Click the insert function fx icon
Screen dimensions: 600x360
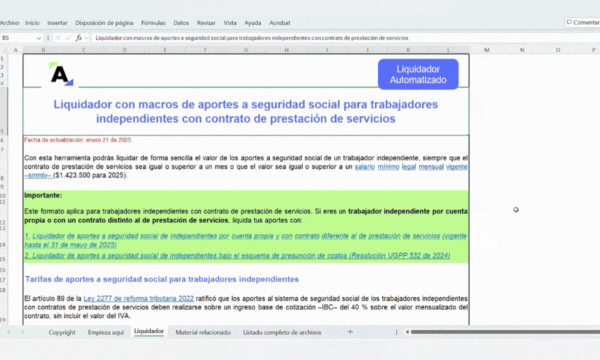point(78,38)
